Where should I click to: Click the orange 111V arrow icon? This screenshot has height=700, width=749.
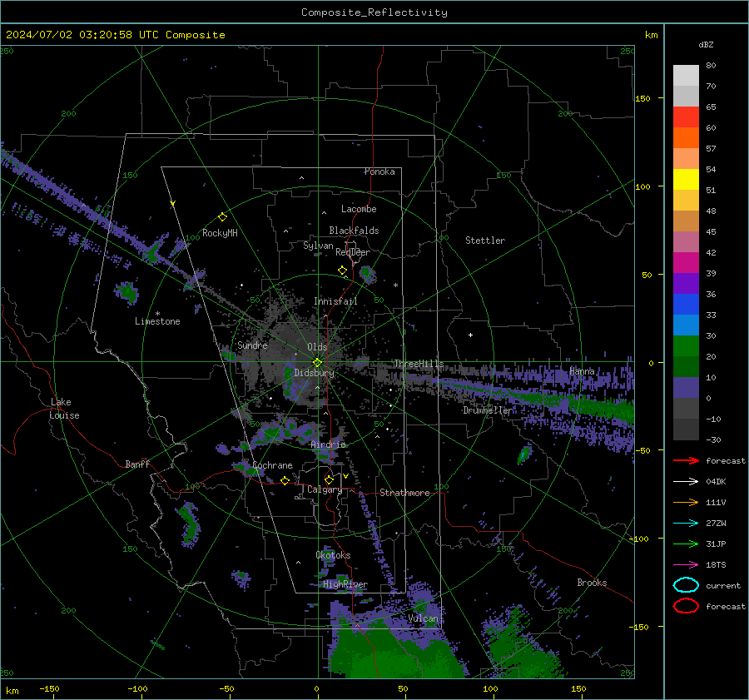[x=686, y=502]
